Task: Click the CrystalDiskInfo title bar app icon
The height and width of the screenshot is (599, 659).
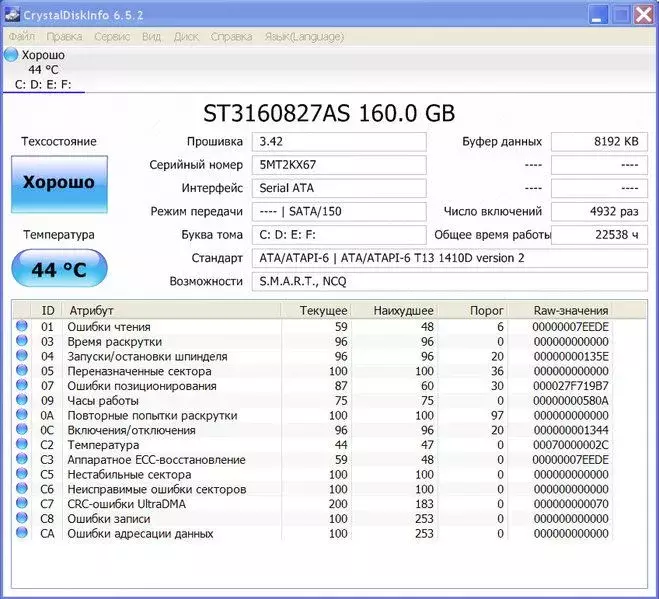Action: (12, 15)
